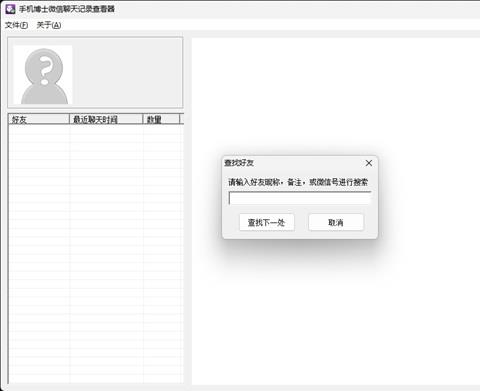Sort by the 最近聊天时间 column header
Image resolution: width=480 pixels, height=391 pixels.
click(106, 119)
